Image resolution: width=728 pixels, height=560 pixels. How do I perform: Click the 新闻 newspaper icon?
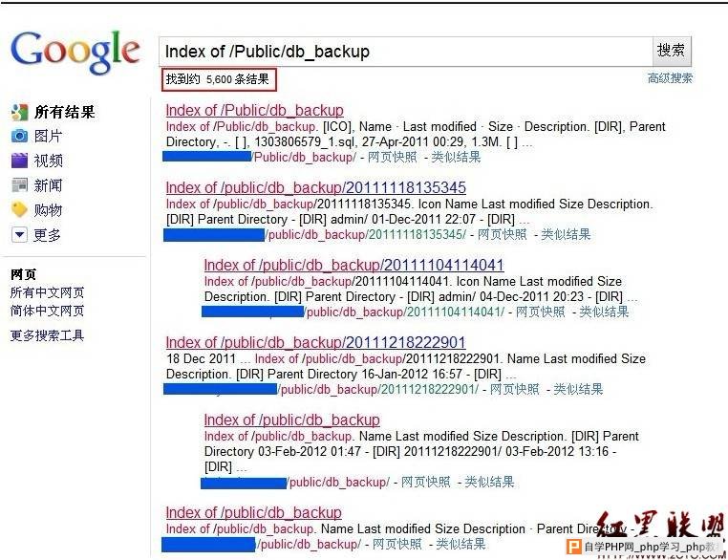tap(19, 185)
